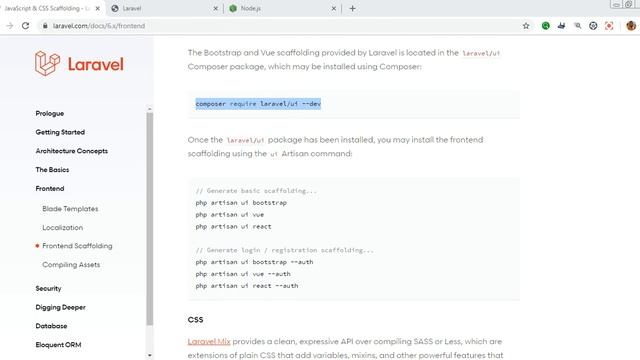The width and height of the screenshot is (640, 360).
Task: Open the Blade Templates docs link
Action: (70, 209)
